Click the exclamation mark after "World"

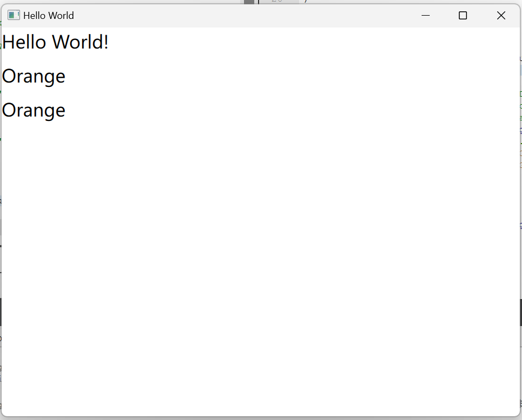point(106,42)
